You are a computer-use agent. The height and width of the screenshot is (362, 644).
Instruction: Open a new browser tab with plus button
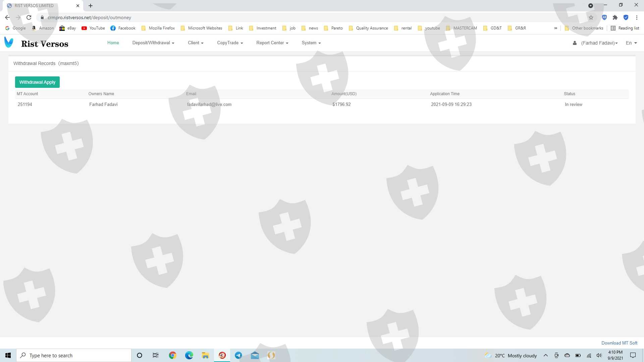pos(91,6)
